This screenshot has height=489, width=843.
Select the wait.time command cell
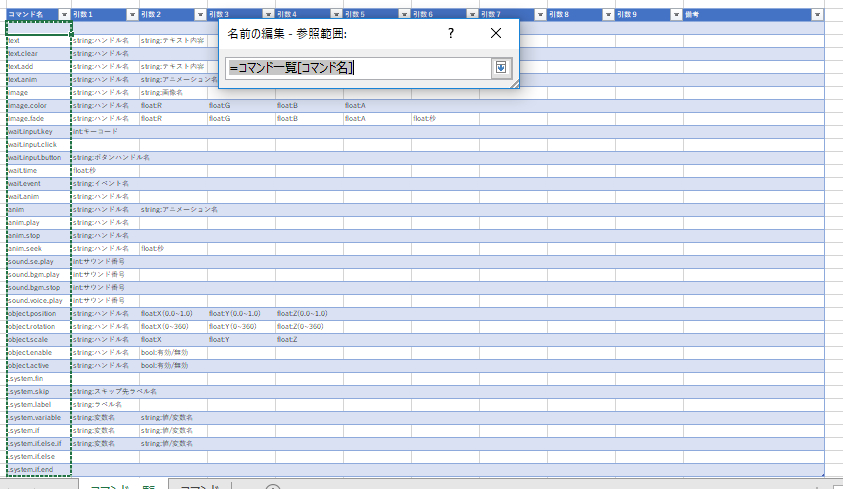39,170
